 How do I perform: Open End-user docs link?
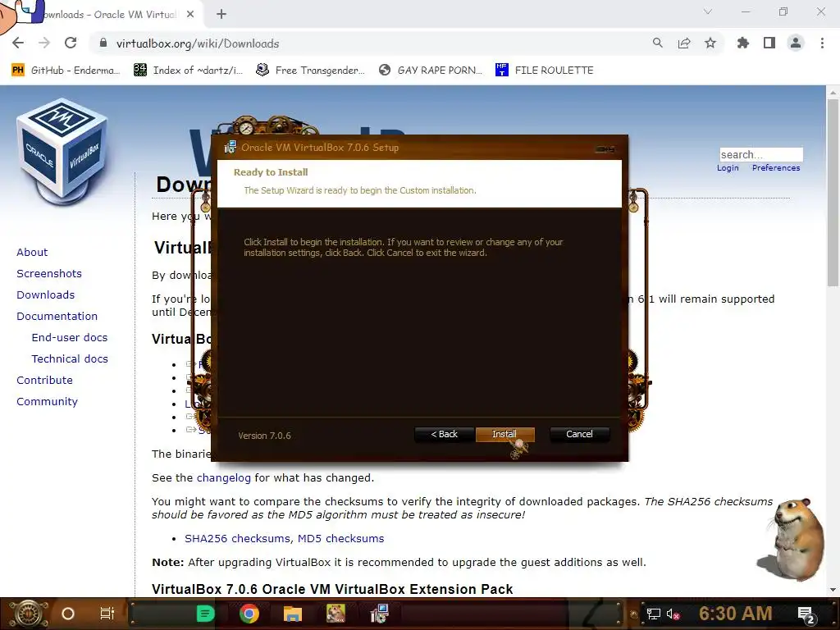pos(70,338)
